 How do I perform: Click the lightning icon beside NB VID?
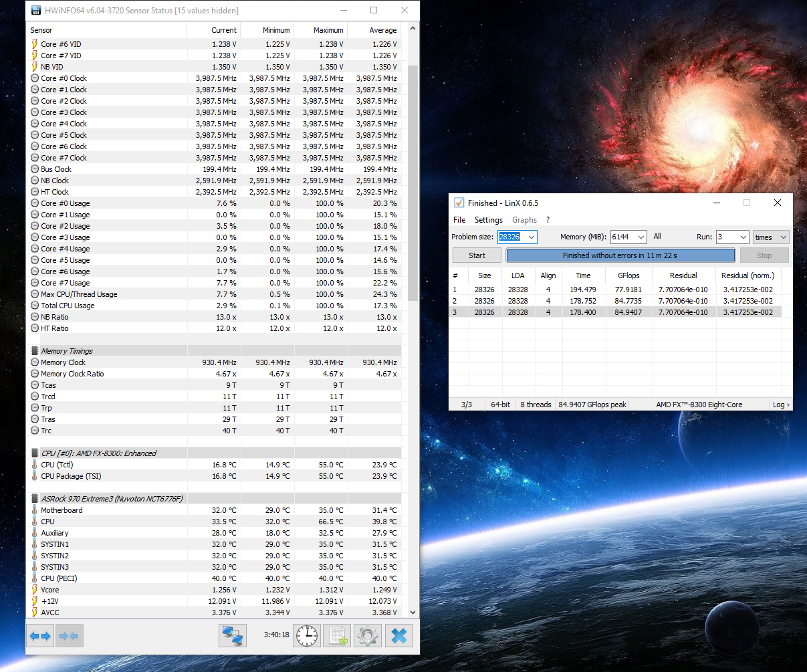point(35,67)
